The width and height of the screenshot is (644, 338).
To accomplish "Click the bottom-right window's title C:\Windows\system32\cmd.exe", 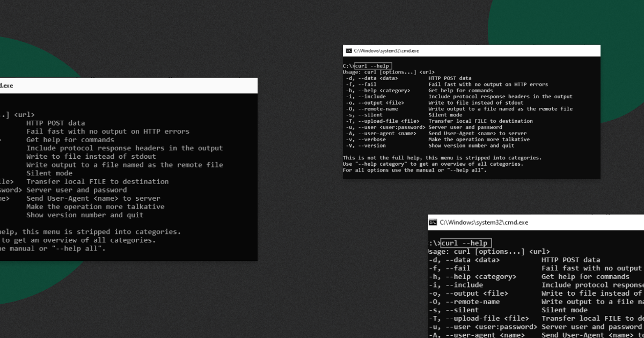I will [484, 222].
